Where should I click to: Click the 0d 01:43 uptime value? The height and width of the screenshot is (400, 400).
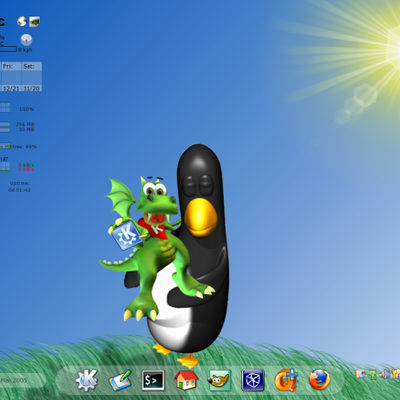tap(19, 190)
